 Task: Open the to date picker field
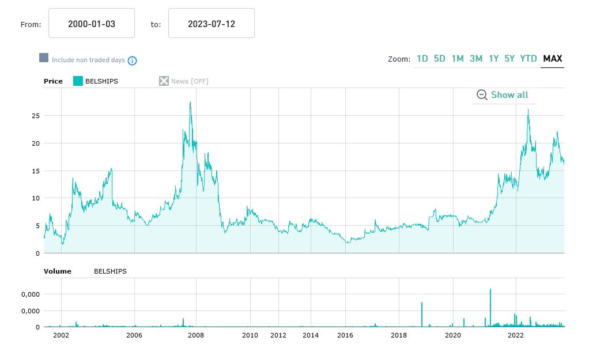(212, 24)
